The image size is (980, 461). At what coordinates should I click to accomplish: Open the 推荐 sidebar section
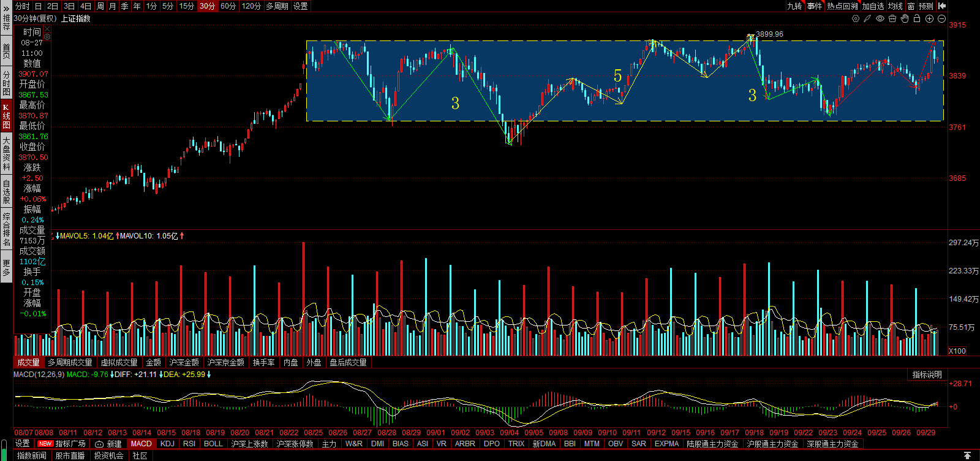coord(6,23)
